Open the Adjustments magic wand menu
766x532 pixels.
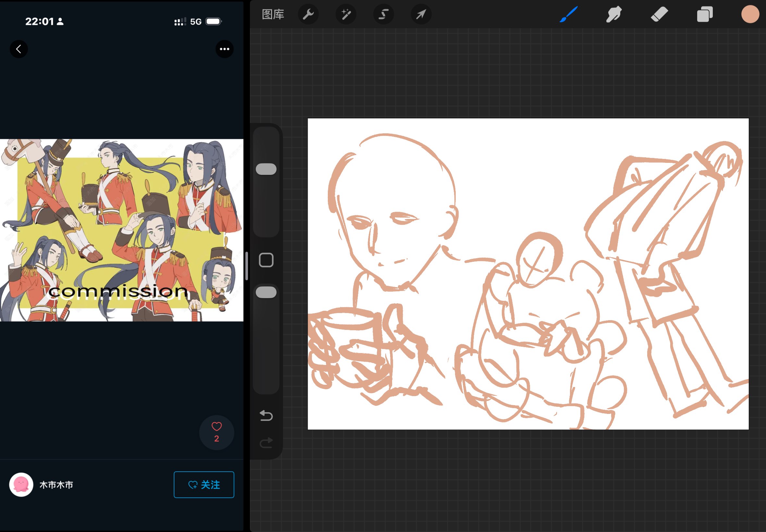(346, 14)
